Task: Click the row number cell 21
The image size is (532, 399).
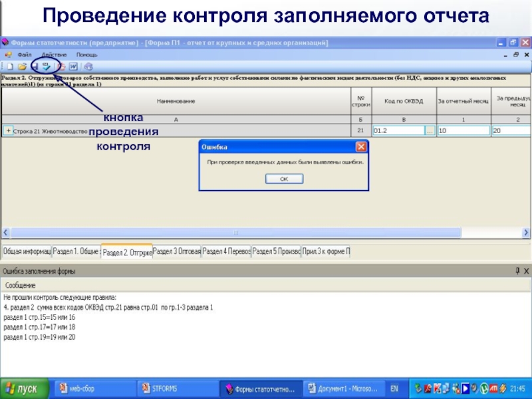Action: click(360, 130)
